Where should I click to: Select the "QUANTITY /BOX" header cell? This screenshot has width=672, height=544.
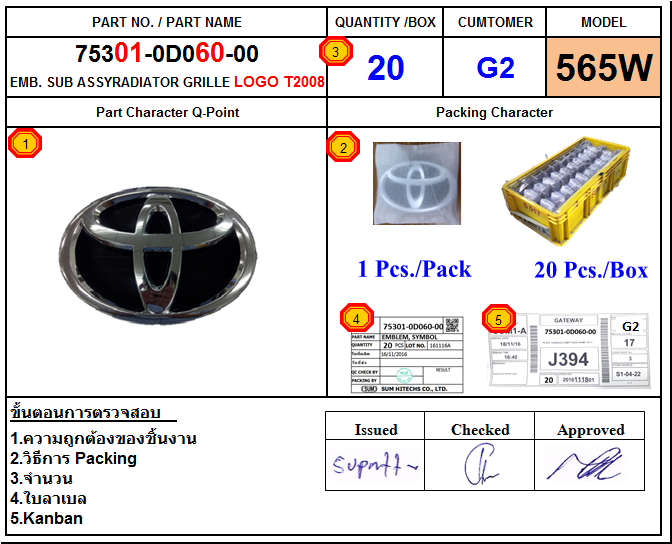tap(385, 22)
